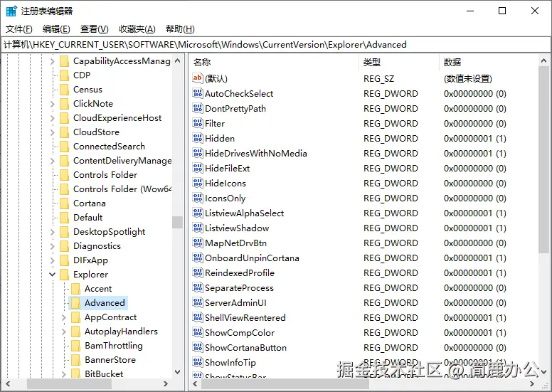Open the 编辑(E) menu
Image resolution: width=552 pixels, height=392 pixels.
click(56, 29)
